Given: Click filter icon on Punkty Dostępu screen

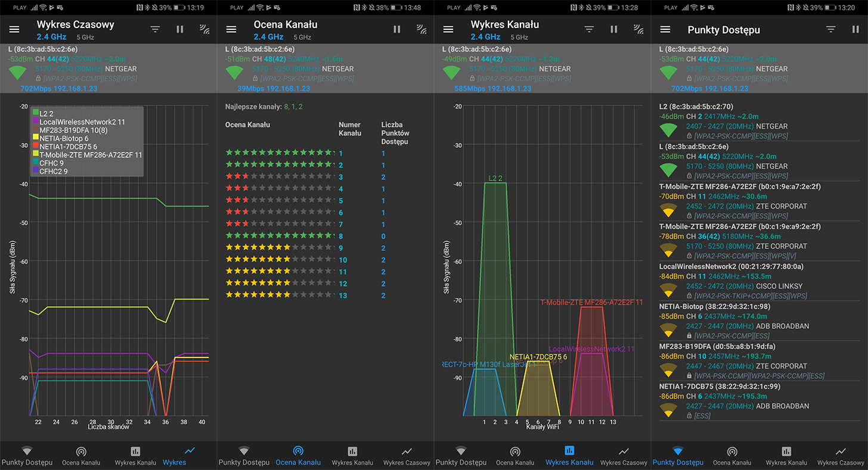Looking at the screenshot, I should pyautogui.click(x=830, y=29).
